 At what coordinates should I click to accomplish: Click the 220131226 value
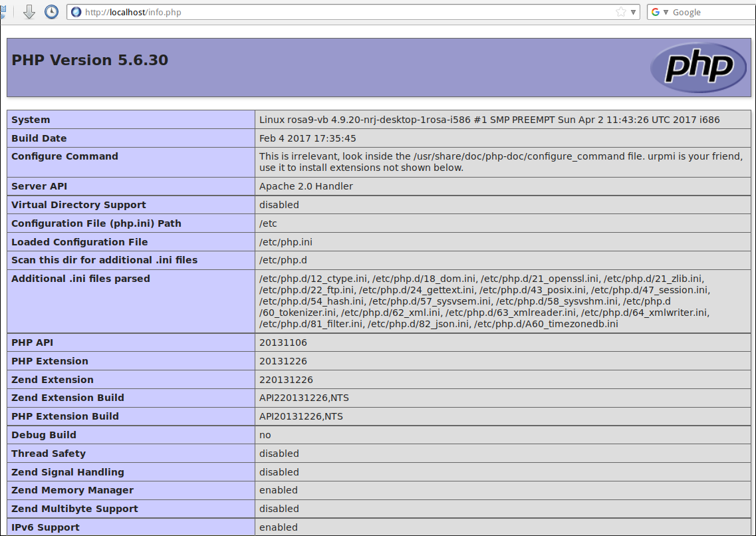286,380
